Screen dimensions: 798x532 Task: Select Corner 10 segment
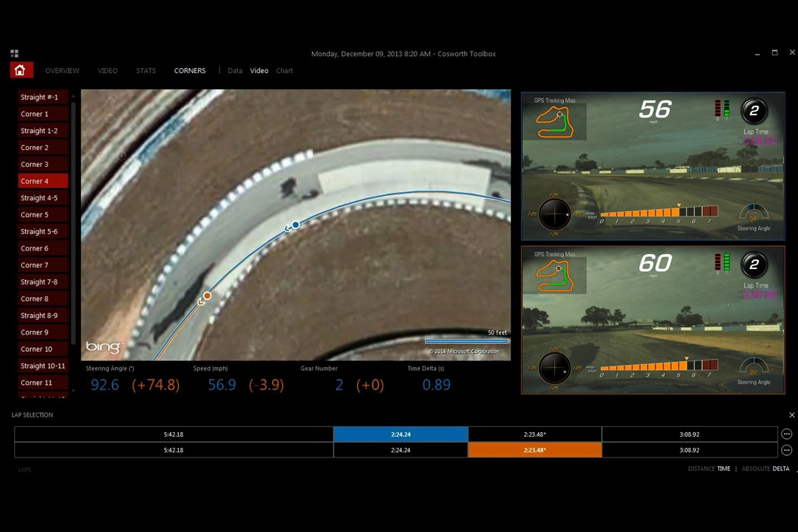pyautogui.click(x=44, y=349)
